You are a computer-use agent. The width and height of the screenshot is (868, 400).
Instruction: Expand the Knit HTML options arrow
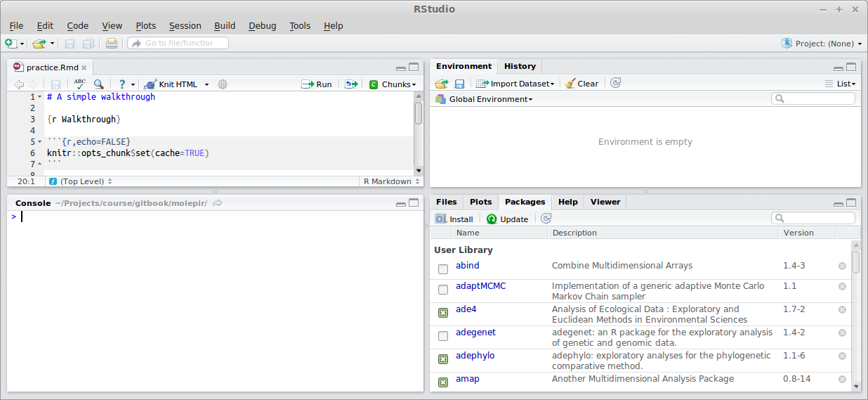(206, 84)
